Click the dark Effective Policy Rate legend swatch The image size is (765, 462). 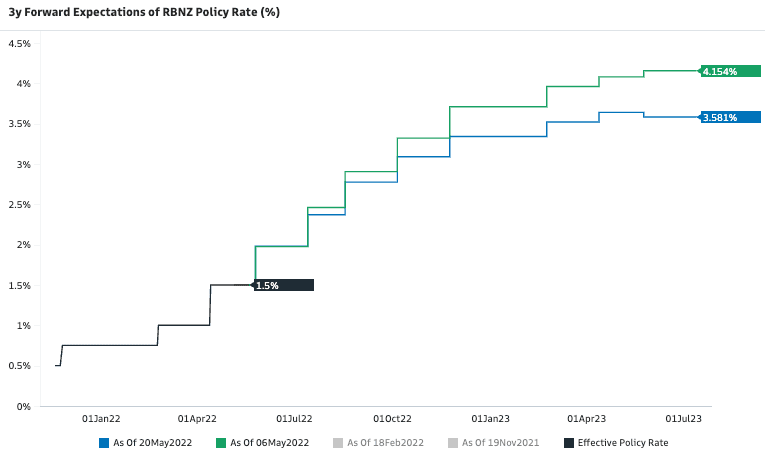[x=569, y=442]
